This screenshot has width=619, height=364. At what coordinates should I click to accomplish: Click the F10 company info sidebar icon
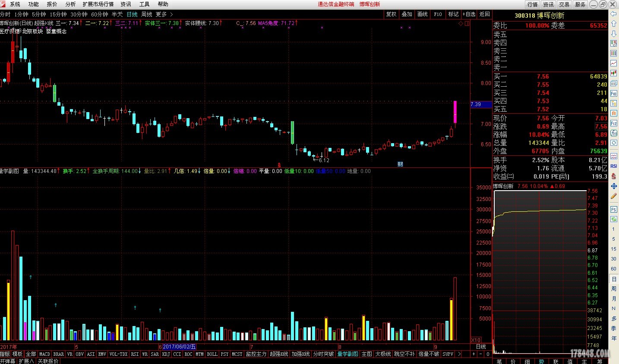coord(613,93)
